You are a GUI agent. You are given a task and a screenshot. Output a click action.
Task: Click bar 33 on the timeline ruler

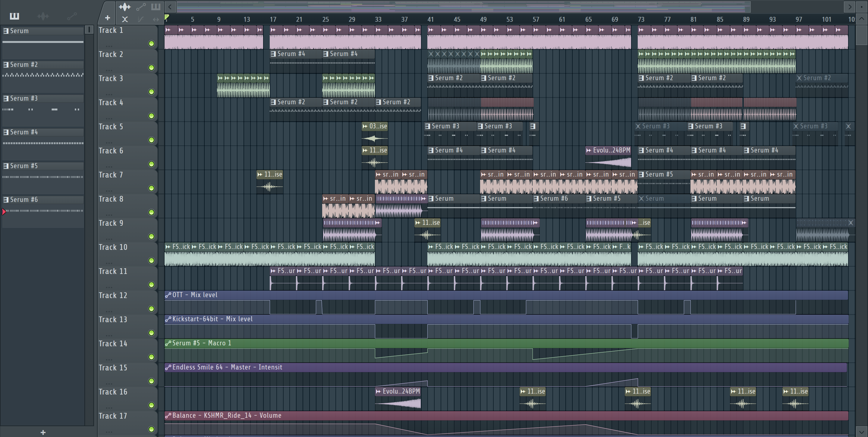point(378,20)
